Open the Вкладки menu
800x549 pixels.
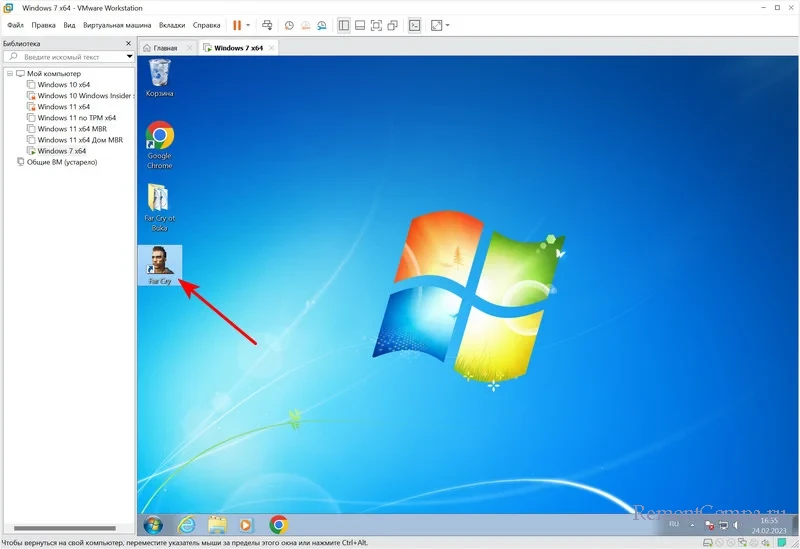pyautogui.click(x=172, y=25)
